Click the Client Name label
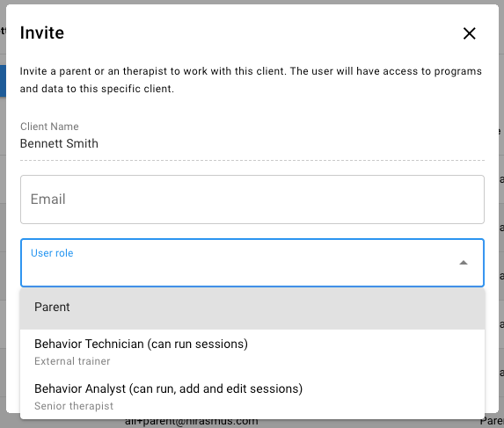This screenshot has height=428, width=504. point(50,126)
